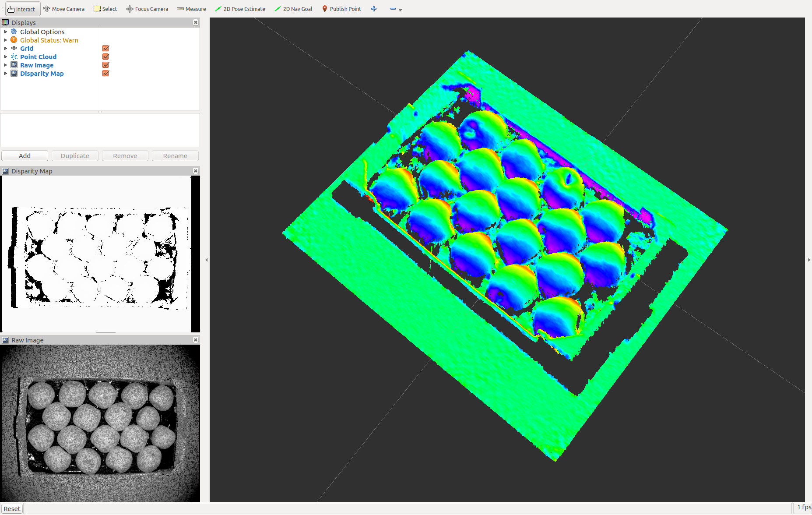Choose the Select tool in toolbar
This screenshot has height=515, width=812.
pos(105,9)
